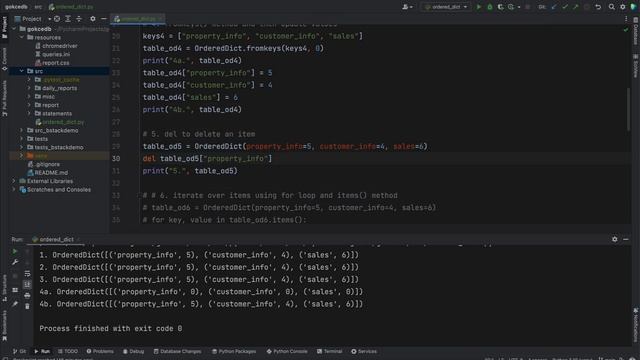
Task: Collapse all icon in Project panel
Action: click(79, 19)
